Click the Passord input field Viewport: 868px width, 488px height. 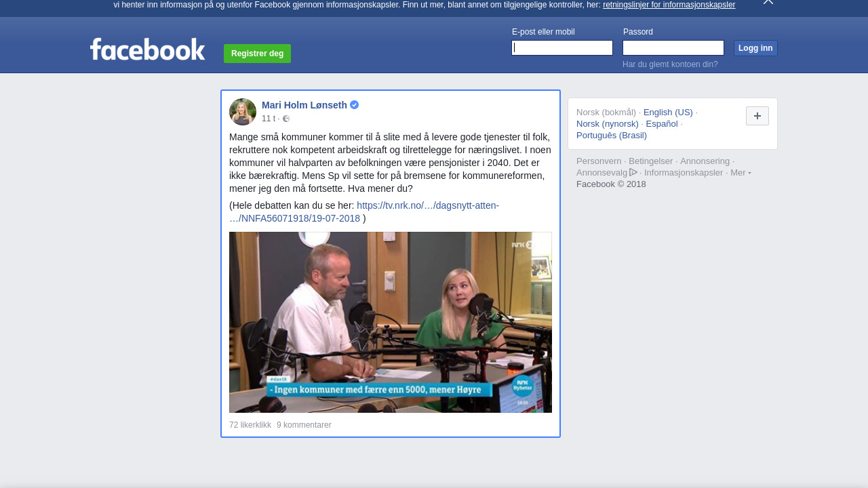click(673, 48)
